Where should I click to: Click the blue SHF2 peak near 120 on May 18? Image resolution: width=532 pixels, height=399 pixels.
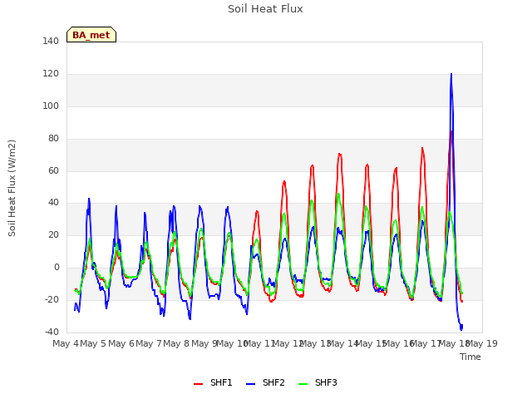(451, 74)
